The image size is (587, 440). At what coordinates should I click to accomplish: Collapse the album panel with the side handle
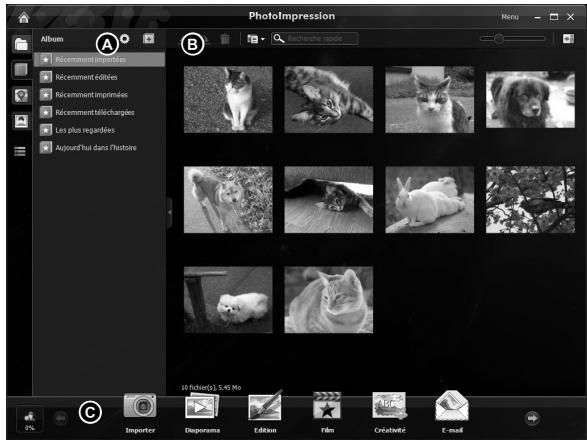(170, 212)
